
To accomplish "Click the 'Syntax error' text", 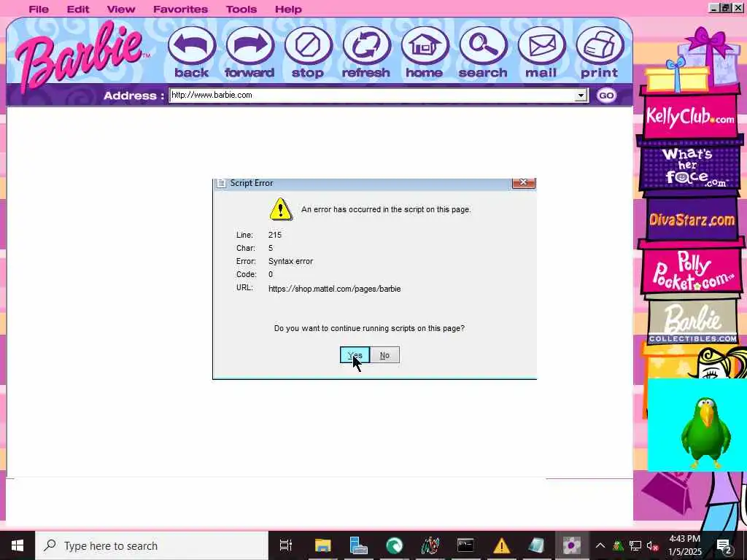I will click(290, 261).
